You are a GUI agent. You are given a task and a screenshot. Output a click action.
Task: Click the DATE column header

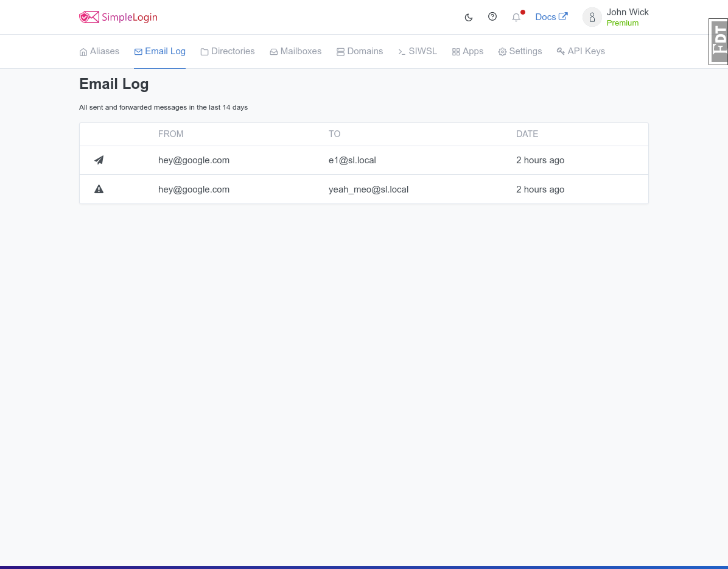point(527,134)
